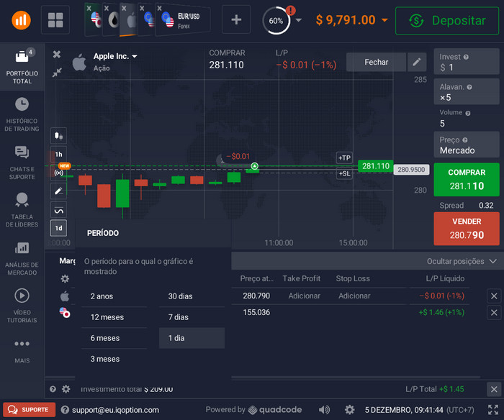Close the Apple chart with X icon
Viewport: 504px width, 420px height.
[57, 54]
